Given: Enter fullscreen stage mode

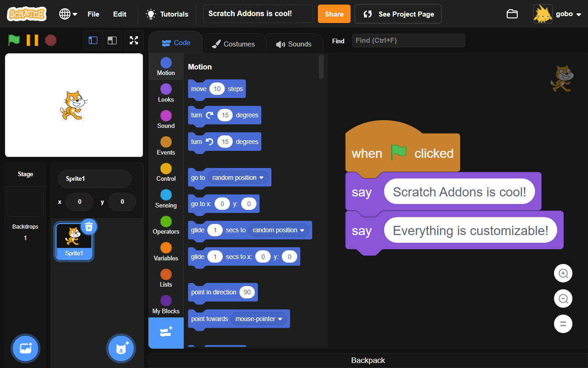Looking at the screenshot, I should [x=134, y=40].
